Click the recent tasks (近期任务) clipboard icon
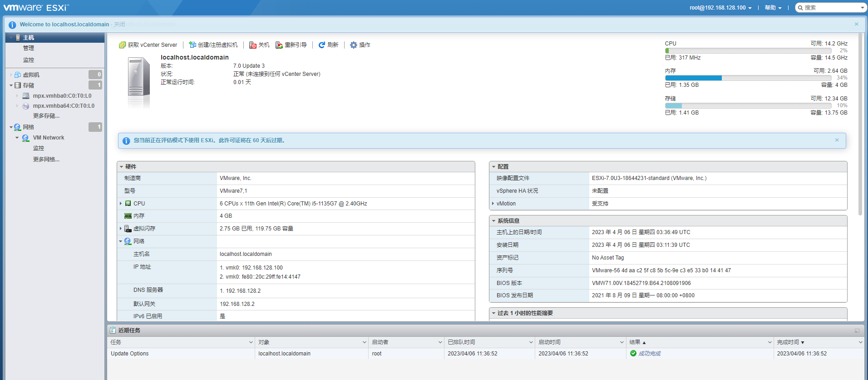This screenshot has width=868, height=380. pyautogui.click(x=113, y=330)
